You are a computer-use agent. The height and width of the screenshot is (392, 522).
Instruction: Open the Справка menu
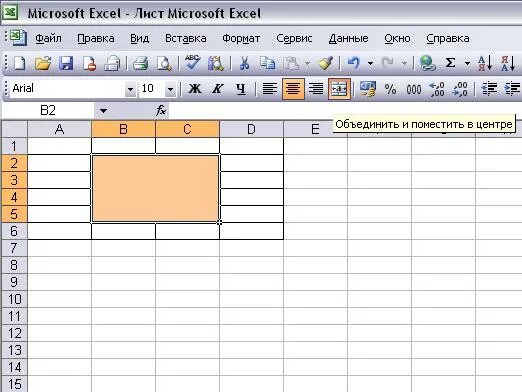tap(448, 38)
